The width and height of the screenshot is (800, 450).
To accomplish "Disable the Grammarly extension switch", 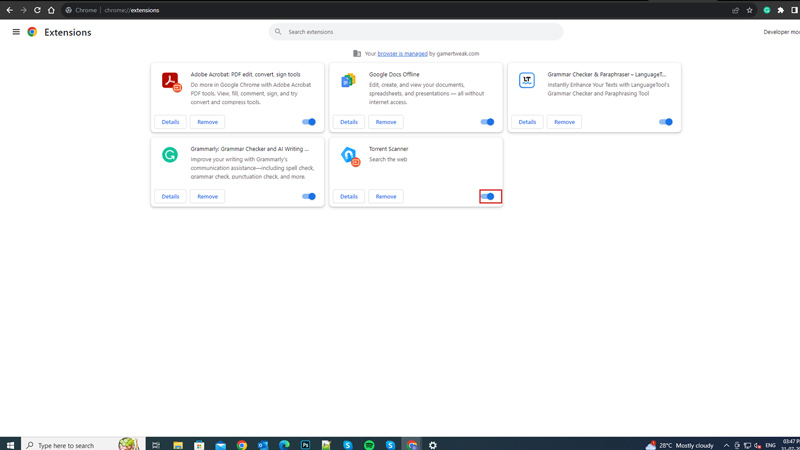I will point(309,196).
